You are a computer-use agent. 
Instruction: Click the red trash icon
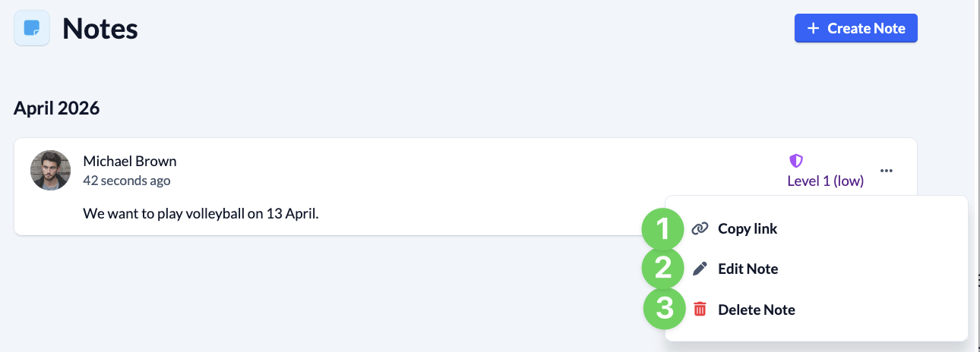[x=700, y=309]
